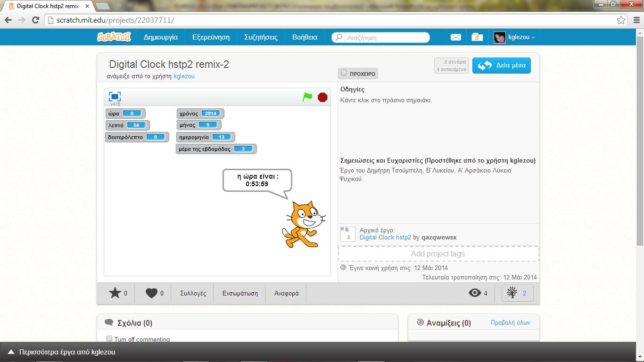Close the Digital Clock browser tab

(x=87, y=6)
